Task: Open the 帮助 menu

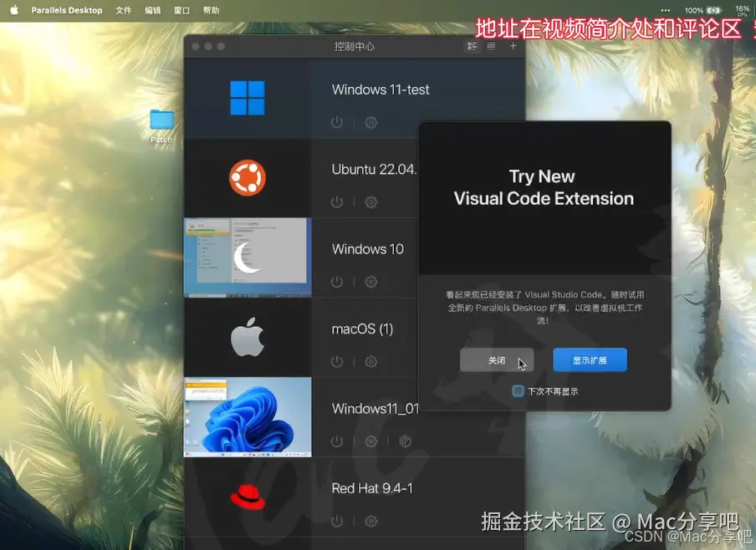Action: point(212,10)
